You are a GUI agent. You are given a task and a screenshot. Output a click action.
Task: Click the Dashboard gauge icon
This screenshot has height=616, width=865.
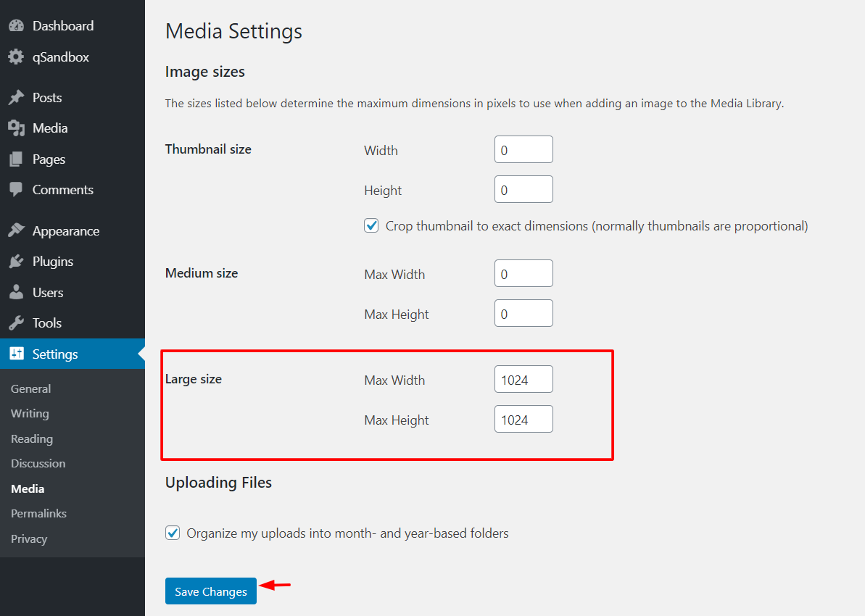17,25
